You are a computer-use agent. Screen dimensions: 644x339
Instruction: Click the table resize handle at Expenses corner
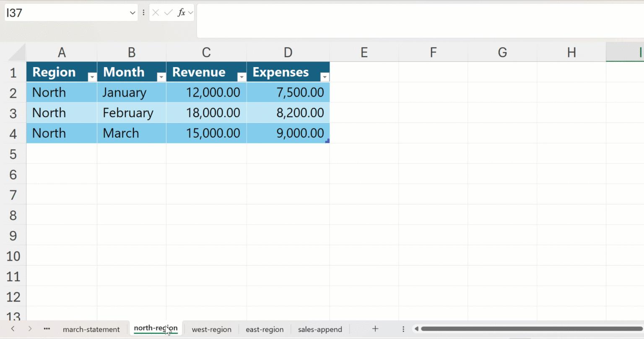327,141
